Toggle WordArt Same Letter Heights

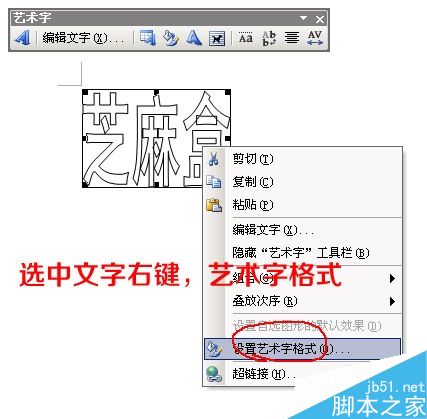tap(246, 38)
